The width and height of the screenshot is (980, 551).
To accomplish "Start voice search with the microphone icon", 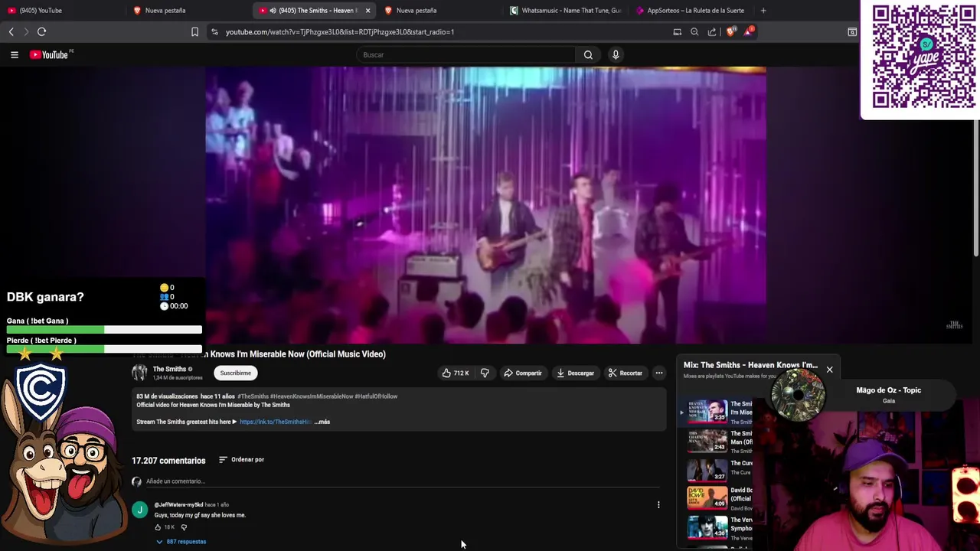I will (616, 54).
